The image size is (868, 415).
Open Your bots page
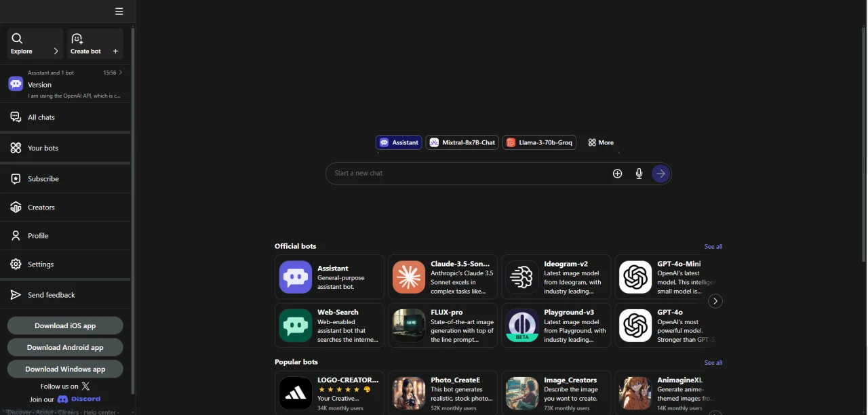[65, 148]
